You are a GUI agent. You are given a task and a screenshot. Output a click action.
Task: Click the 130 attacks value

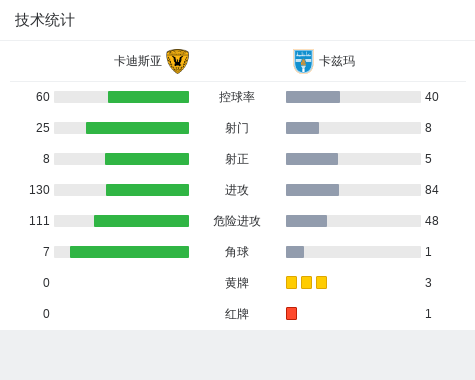click(39, 190)
